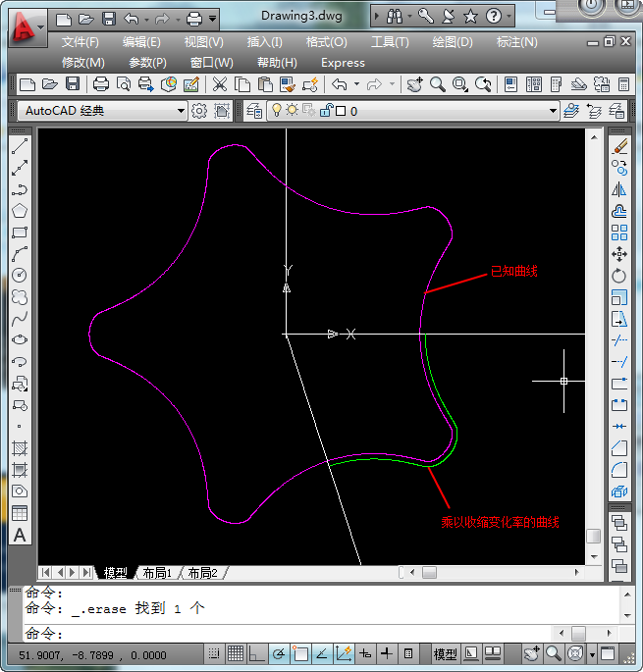Image resolution: width=643 pixels, height=672 pixels.
Task: Select the Revision Cloud tool
Action: [20, 297]
